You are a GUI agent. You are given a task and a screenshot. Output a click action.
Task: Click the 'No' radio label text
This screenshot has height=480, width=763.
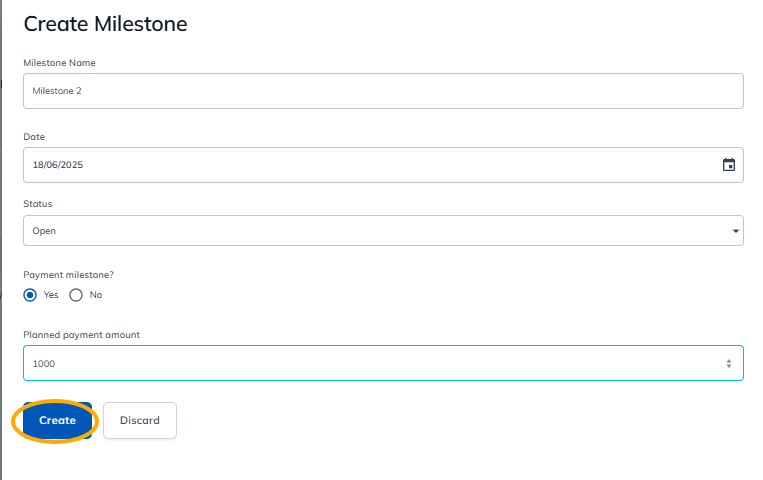(x=96, y=295)
